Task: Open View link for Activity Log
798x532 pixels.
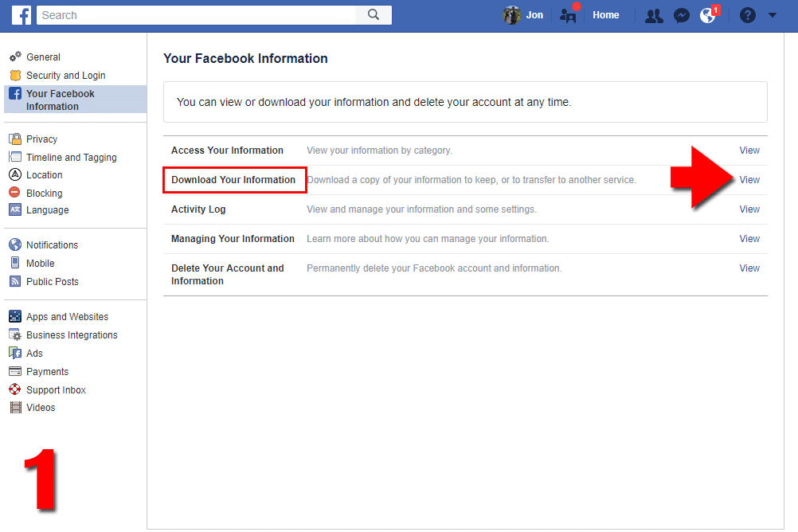Action: tap(749, 209)
